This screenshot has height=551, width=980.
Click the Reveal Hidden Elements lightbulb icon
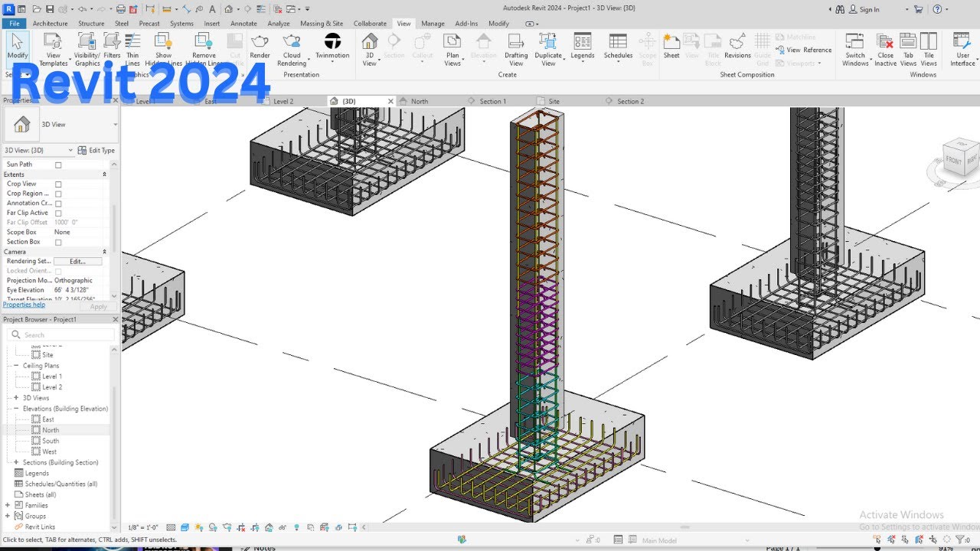coord(296,527)
